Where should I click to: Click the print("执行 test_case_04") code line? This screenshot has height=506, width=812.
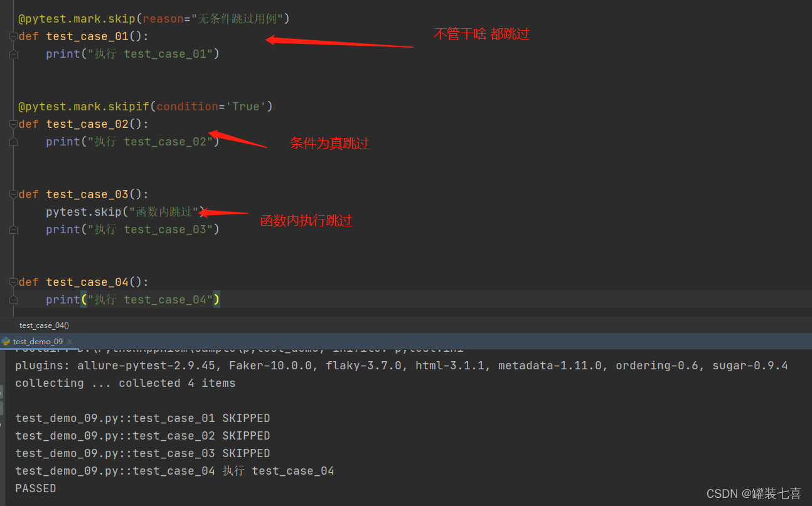pos(132,300)
